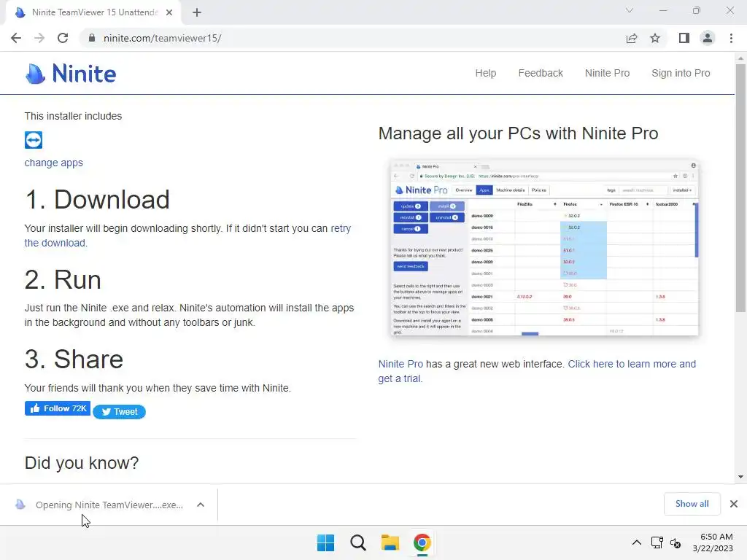Image resolution: width=747 pixels, height=560 pixels.
Task: Go to Ninite Pro in navigation
Action: (x=607, y=73)
